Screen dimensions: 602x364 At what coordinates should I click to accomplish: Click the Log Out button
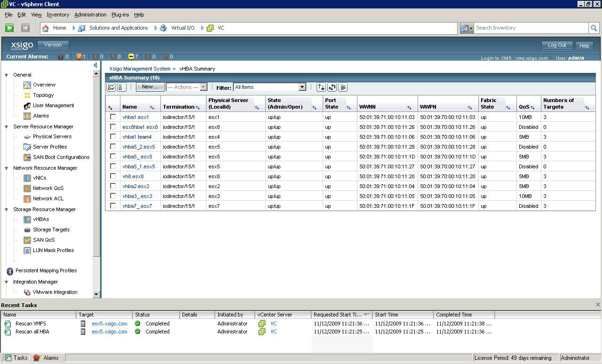point(557,45)
